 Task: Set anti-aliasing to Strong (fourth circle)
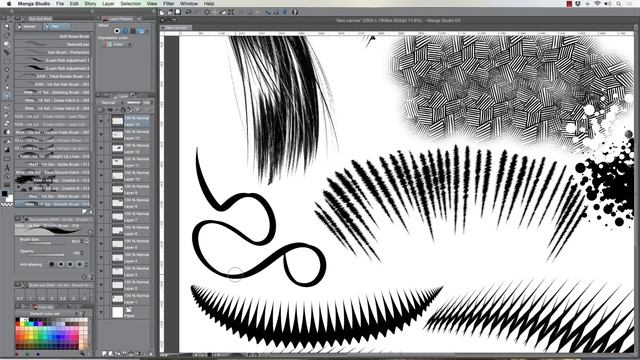(79, 264)
